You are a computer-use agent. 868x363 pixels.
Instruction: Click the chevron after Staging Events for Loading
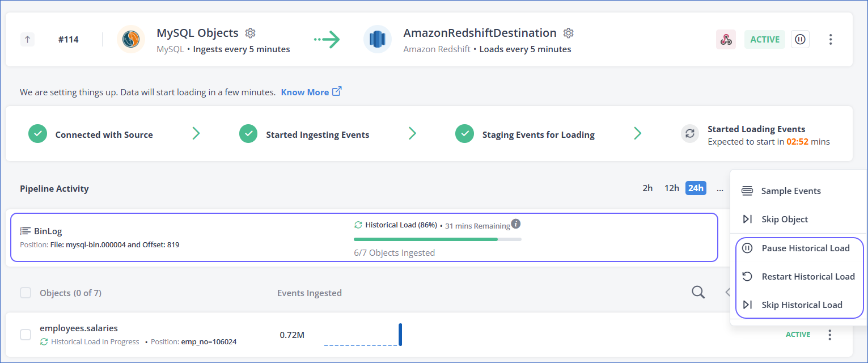637,134
